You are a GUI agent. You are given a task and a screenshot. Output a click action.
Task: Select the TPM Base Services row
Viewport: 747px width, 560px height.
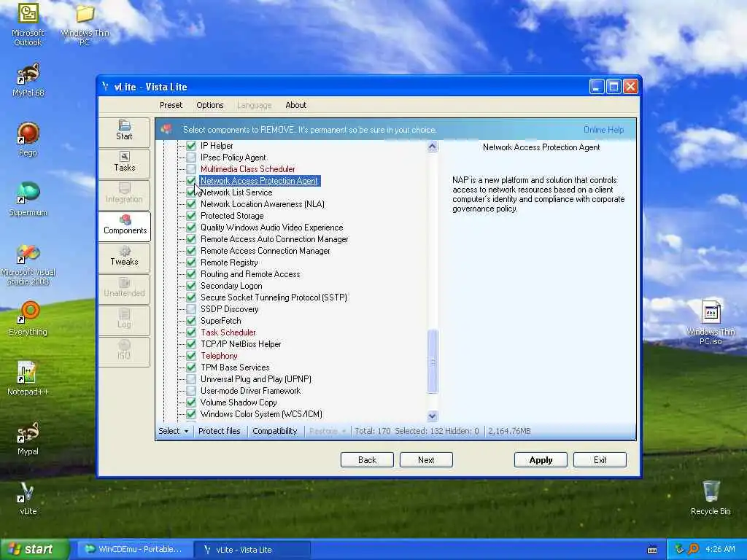[x=235, y=367]
